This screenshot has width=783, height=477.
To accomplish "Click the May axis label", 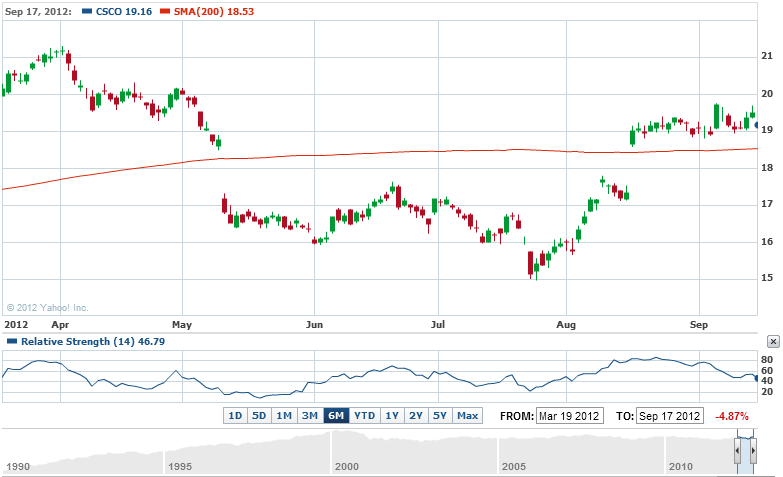I will pos(182,325).
